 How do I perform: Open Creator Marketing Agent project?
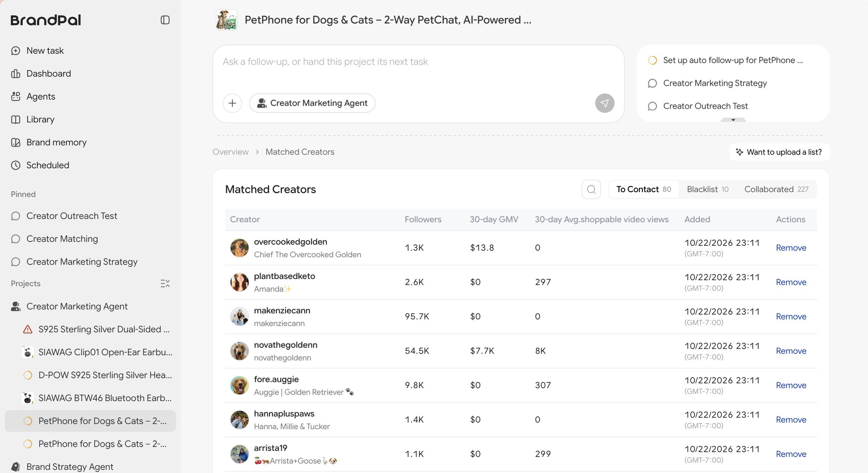coord(69,307)
